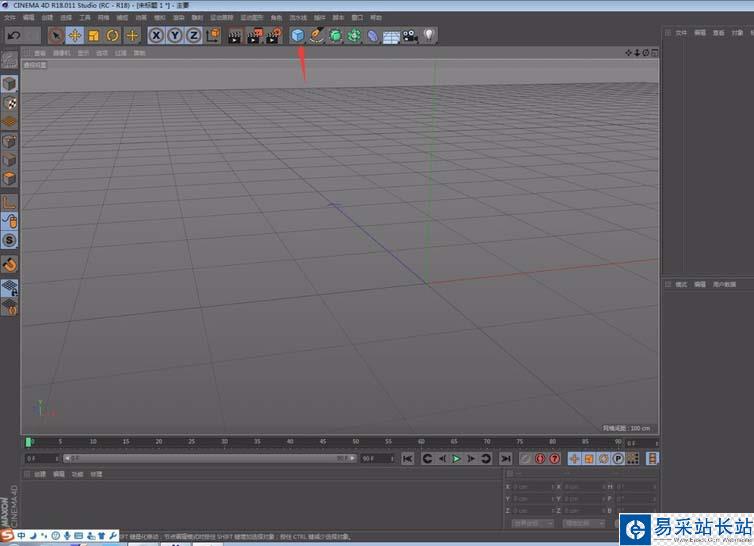Switch to Model mode cube icon
Viewport: 754px width, 546px height.
point(9,84)
